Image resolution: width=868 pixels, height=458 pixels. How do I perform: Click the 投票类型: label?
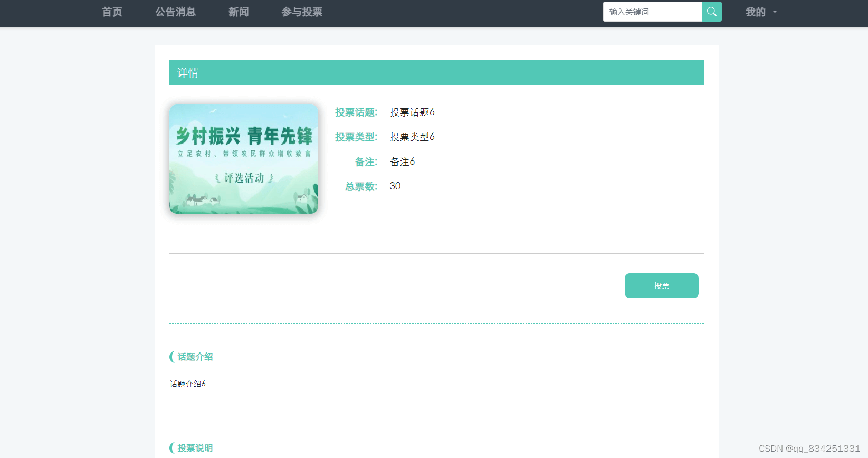(356, 137)
